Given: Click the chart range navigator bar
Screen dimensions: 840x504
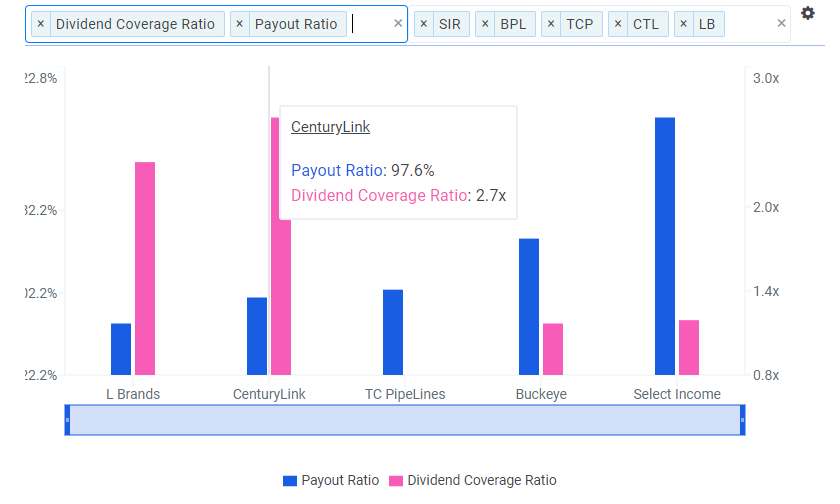Looking at the screenshot, I should coord(405,420).
